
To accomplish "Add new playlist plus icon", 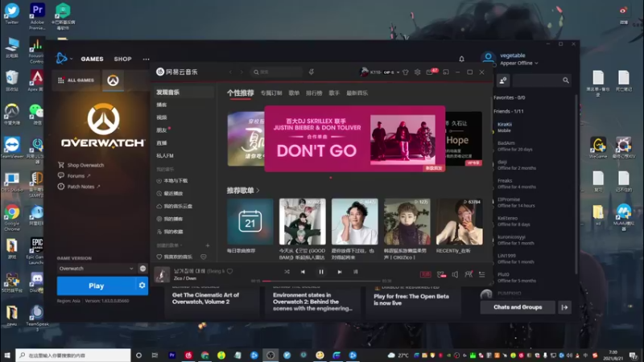I will (208, 245).
